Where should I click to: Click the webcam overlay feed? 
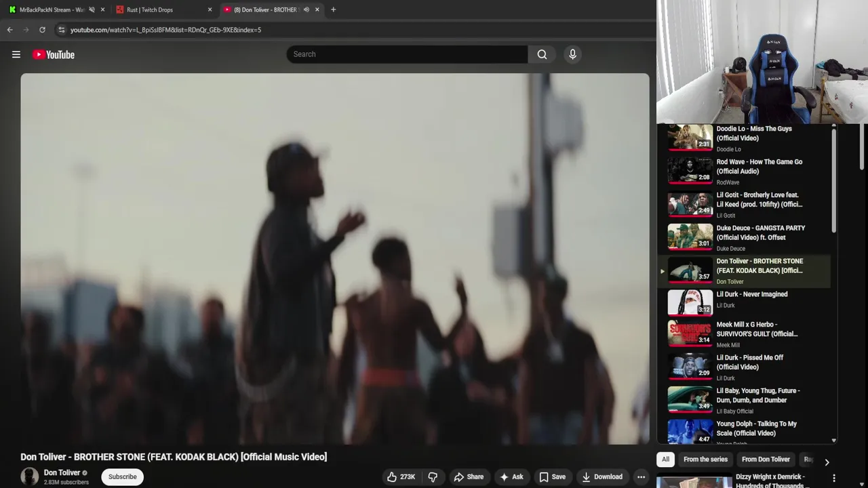pyautogui.click(x=762, y=62)
